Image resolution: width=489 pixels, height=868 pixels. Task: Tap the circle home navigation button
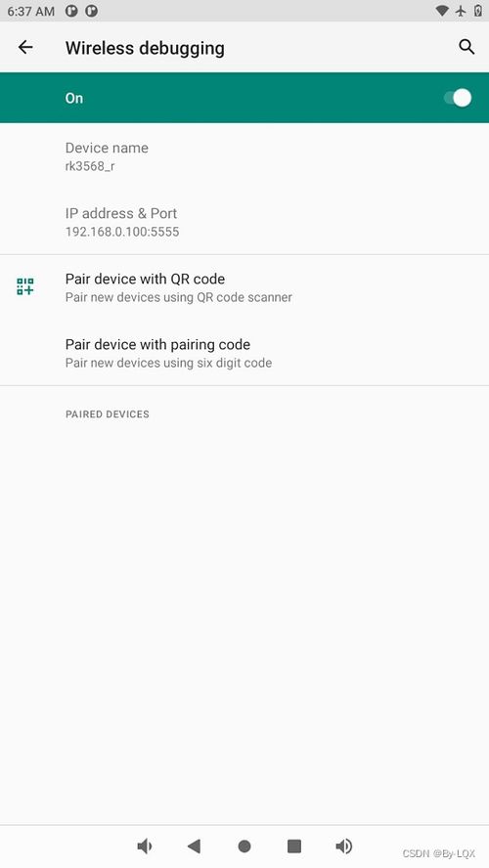click(244, 846)
